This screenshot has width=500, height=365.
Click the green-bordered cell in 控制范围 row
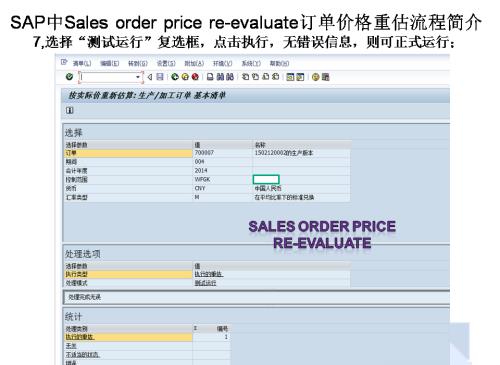pyautogui.click(x=266, y=179)
